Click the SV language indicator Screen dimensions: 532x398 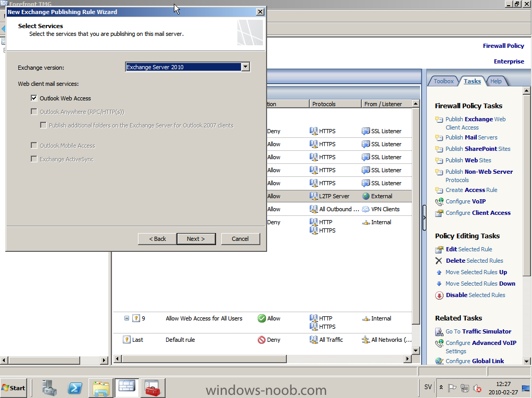[428, 387]
